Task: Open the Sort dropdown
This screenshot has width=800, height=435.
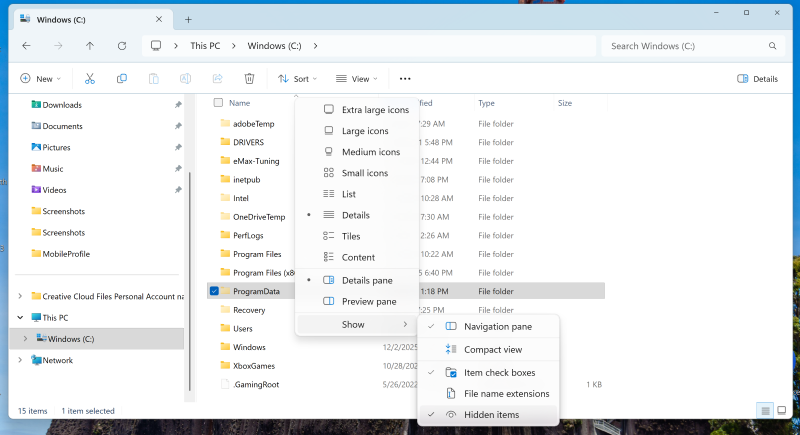Action: [x=297, y=79]
